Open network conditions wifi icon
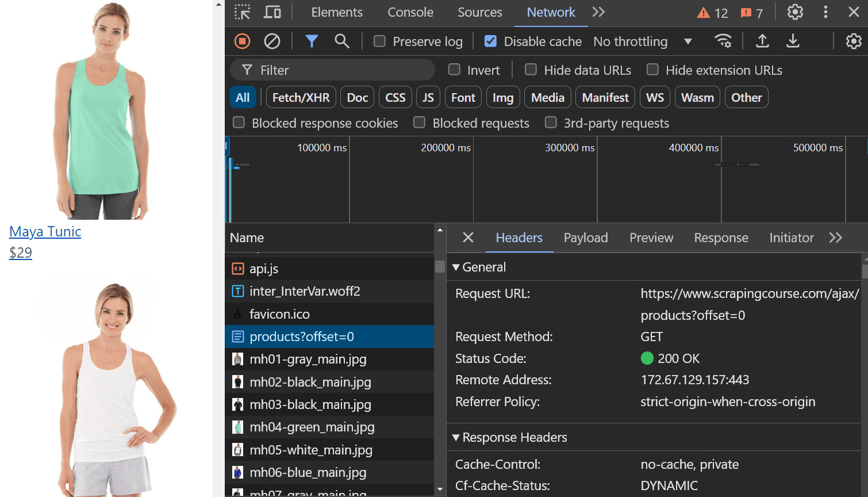The image size is (868, 497). (723, 41)
